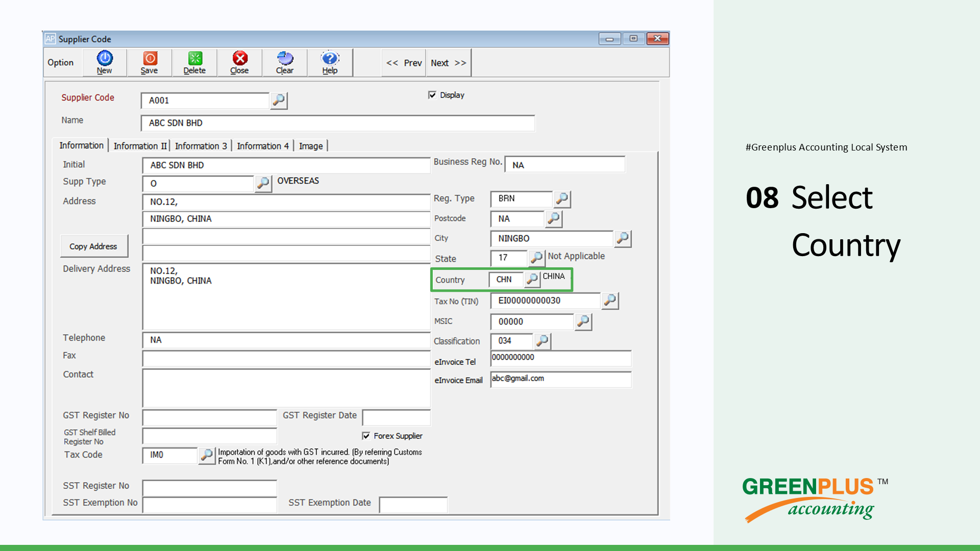Viewport: 980px width, 551px height.
Task: Toggle the Forex Supplier checkbox
Action: (366, 436)
